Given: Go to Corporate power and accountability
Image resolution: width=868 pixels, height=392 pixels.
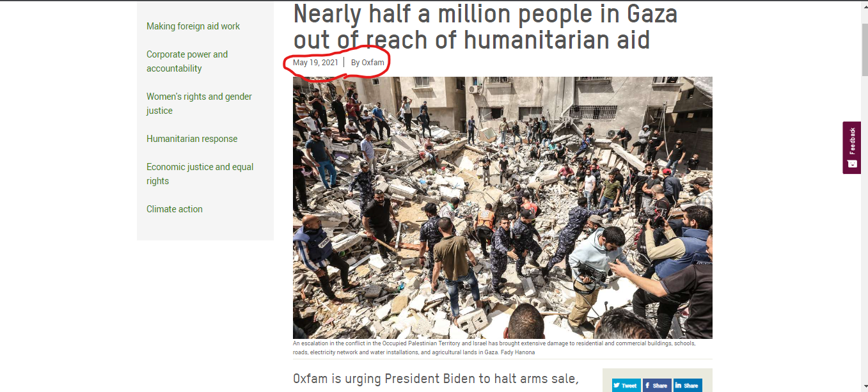Looking at the screenshot, I should tap(187, 61).
